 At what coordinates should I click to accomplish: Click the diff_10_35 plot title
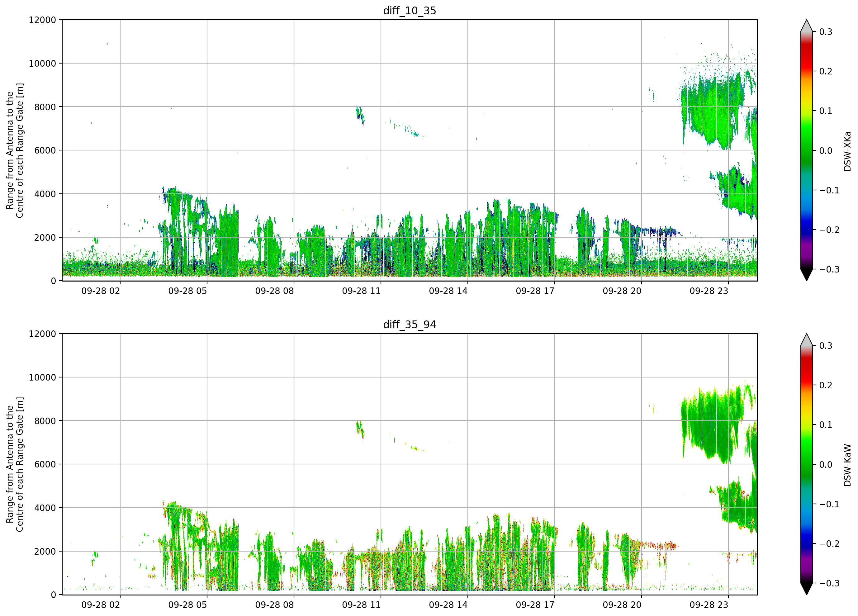coord(410,11)
